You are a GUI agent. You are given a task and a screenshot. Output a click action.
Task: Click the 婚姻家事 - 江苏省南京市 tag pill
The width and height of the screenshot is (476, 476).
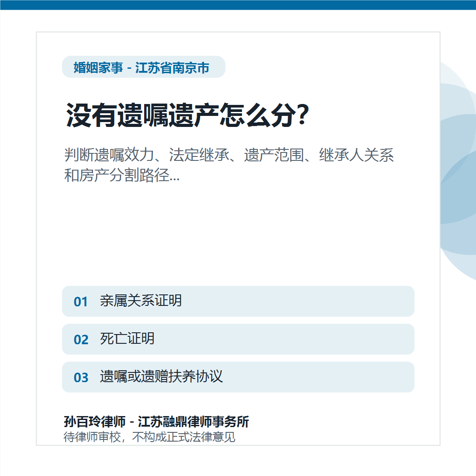coord(144,67)
